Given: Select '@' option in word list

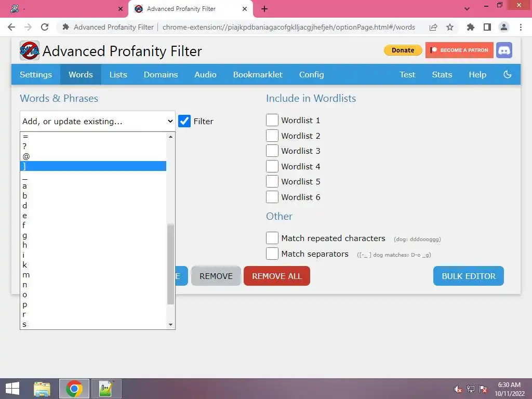Looking at the screenshot, I should (93, 156).
